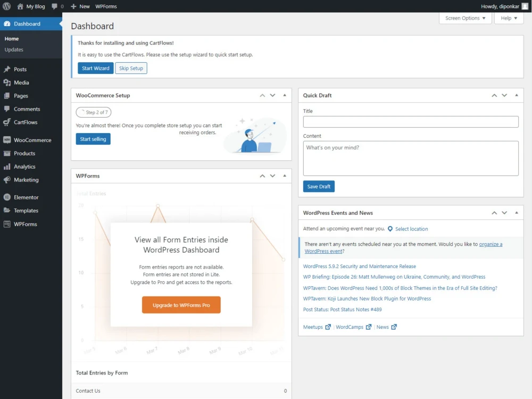
Task: Move WooCommerce Setup widget up
Action: (x=262, y=95)
